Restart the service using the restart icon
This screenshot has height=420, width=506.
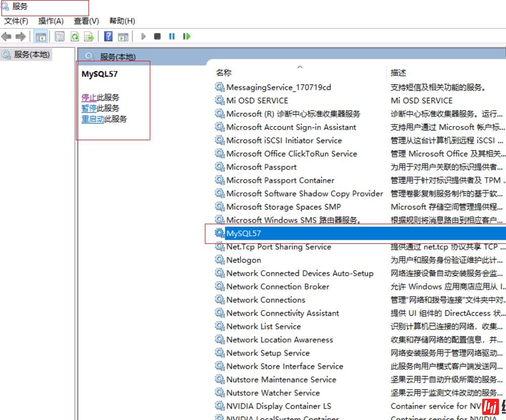coord(186,36)
